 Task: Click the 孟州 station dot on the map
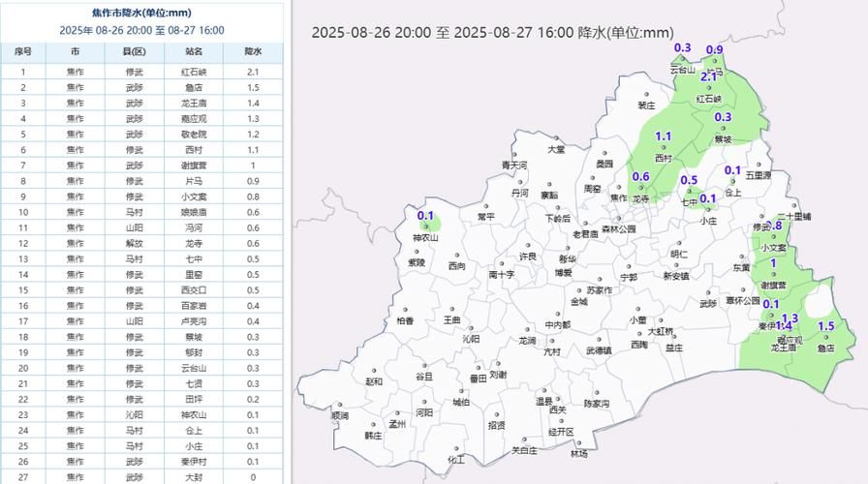(397, 412)
